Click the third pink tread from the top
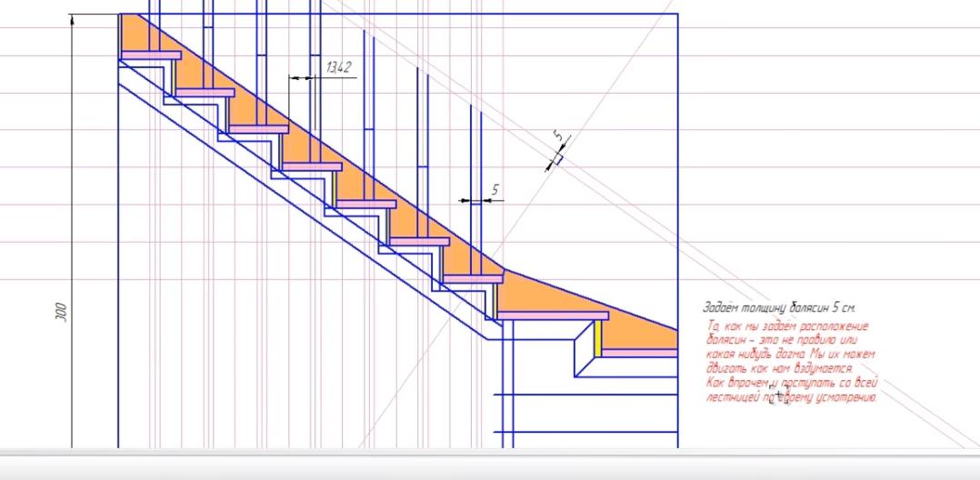The height and width of the screenshot is (480, 980). (258, 129)
